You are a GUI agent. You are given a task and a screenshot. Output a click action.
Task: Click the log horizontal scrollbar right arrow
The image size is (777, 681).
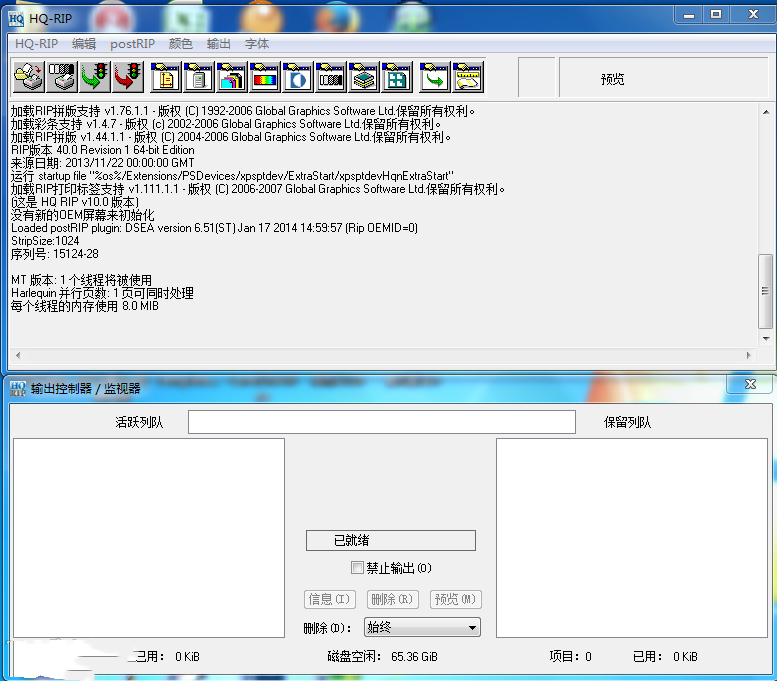point(749,355)
